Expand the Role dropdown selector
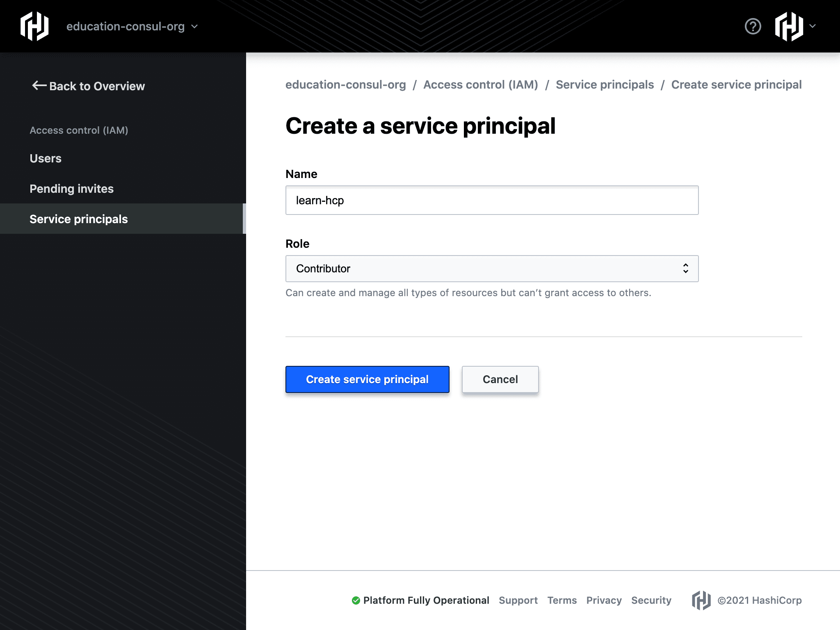Image resolution: width=840 pixels, height=630 pixels. click(x=491, y=269)
